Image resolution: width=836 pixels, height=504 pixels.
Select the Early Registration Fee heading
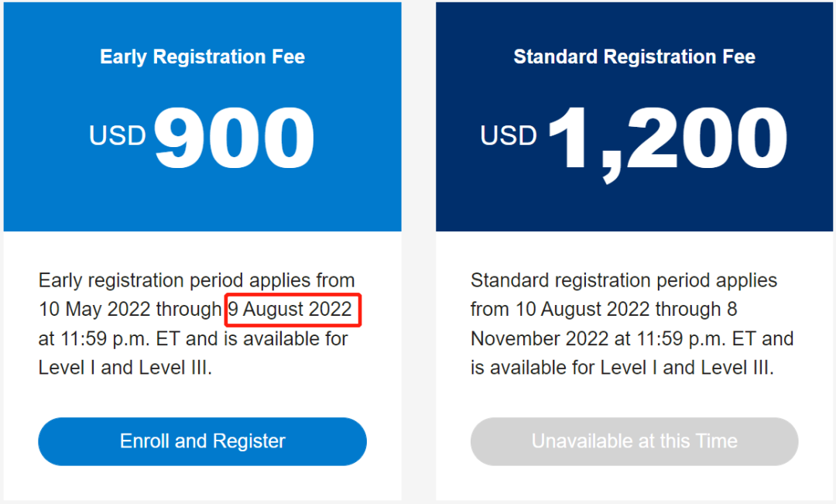202,57
